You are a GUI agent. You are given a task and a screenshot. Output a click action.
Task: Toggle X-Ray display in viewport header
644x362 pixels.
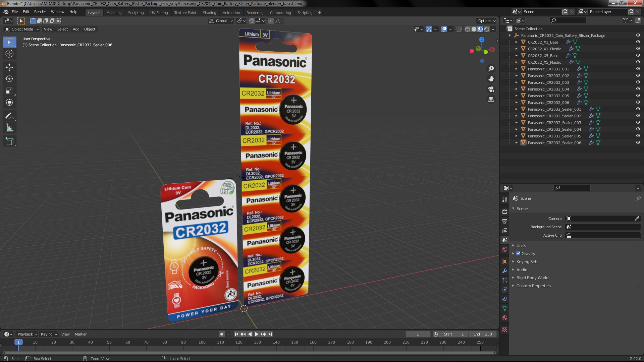459,29
